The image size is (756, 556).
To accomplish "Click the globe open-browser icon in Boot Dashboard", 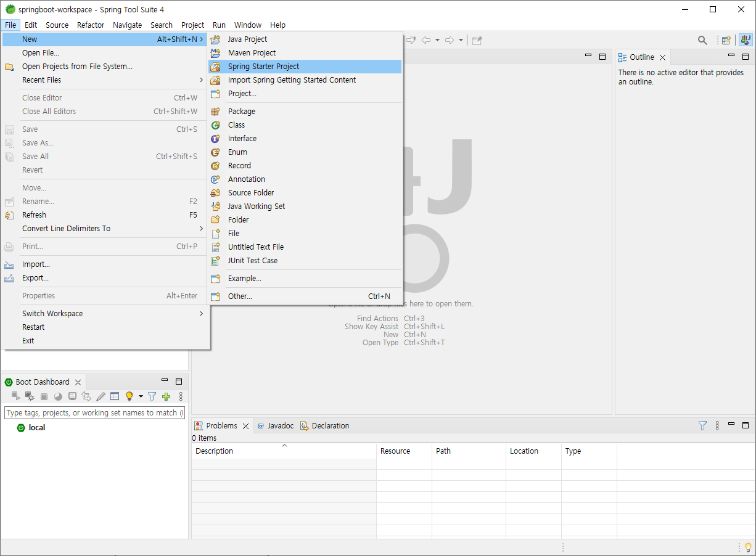I will click(58, 396).
